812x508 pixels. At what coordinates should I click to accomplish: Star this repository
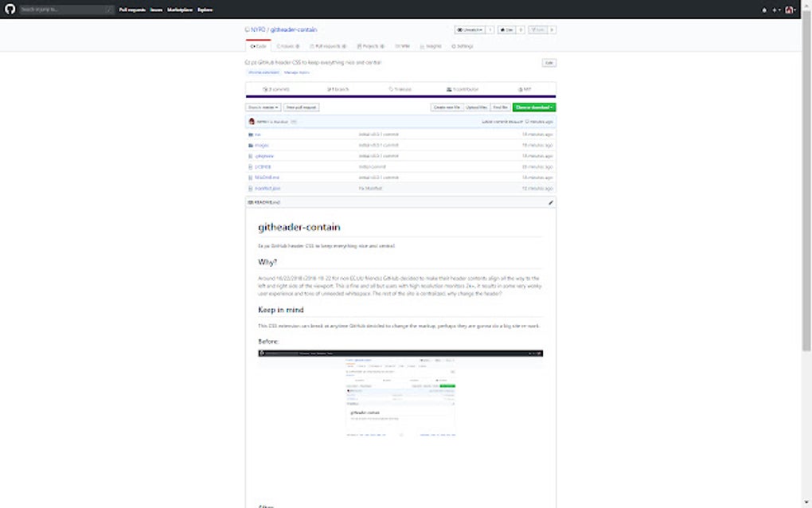(508, 29)
